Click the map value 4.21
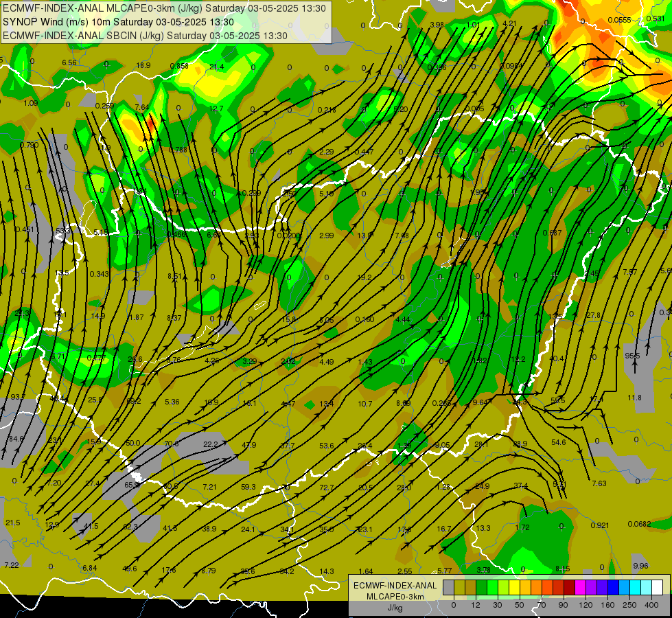This screenshot has height=618, width=672. coord(509,23)
